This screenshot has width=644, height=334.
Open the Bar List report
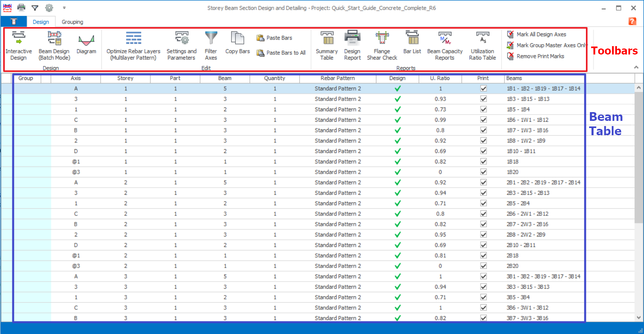pyautogui.click(x=412, y=43)
